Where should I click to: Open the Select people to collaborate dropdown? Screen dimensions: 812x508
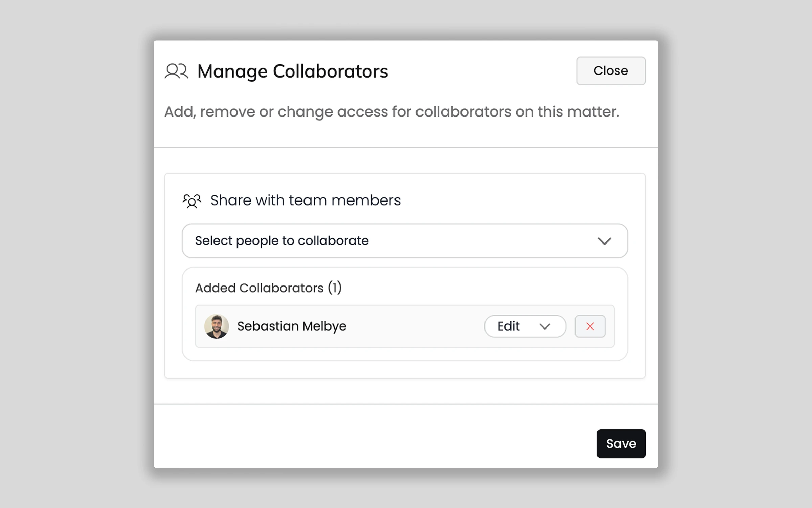pos(404,241)
